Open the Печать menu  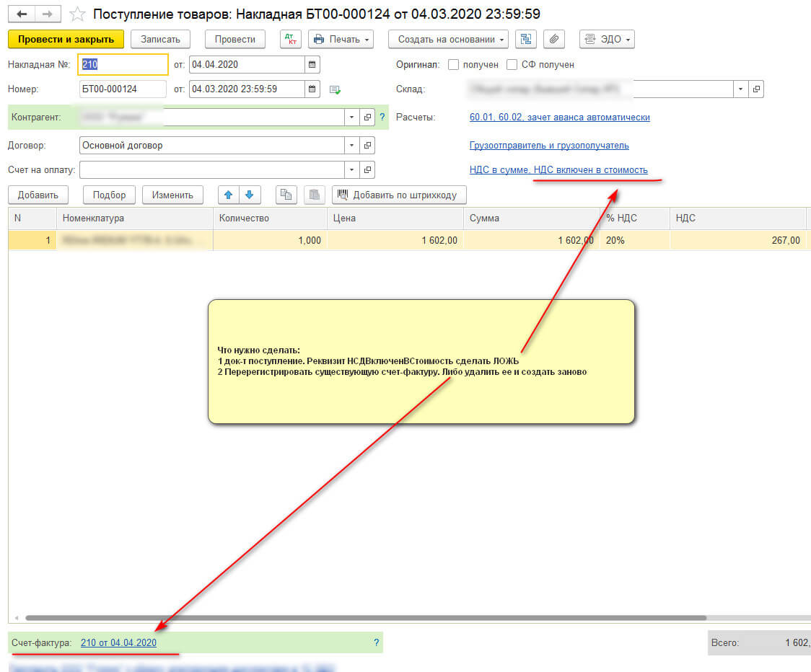click(341, 39)
